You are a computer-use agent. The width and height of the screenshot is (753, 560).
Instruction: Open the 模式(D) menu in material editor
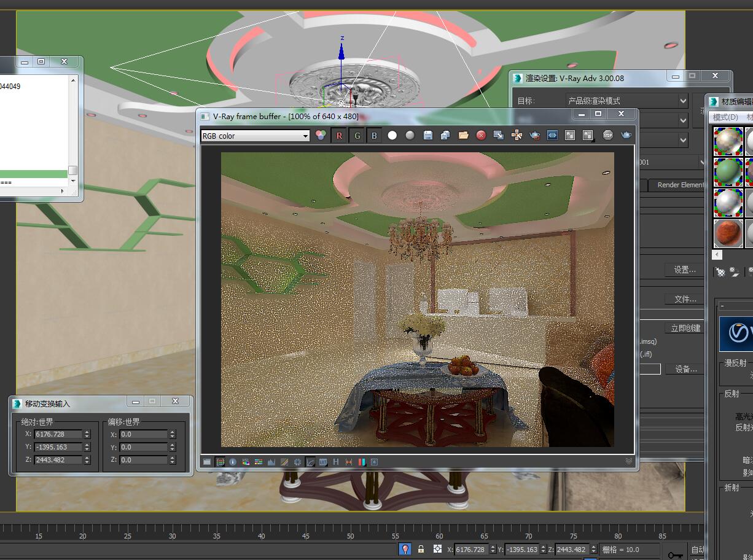[725, 117]
